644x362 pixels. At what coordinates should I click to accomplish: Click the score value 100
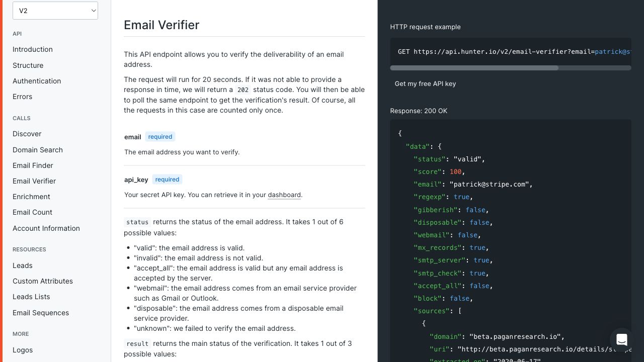[455, 171]
